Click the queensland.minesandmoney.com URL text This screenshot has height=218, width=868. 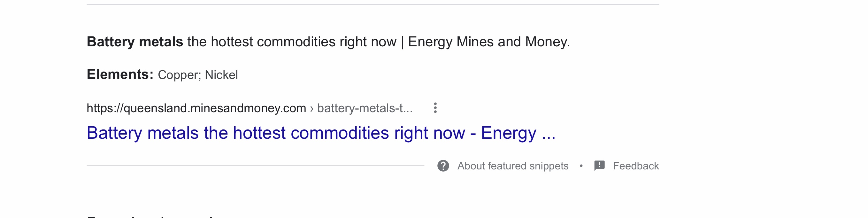[196, 108]
